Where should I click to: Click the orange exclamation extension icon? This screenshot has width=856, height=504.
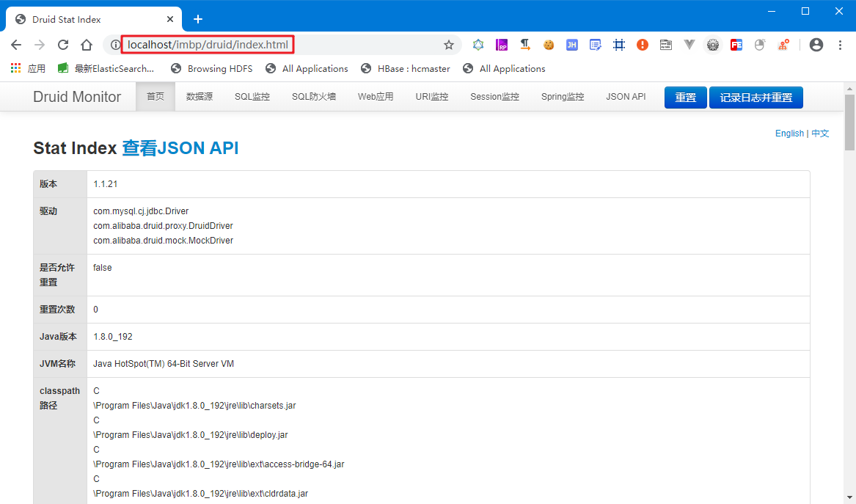tap(643, 45)
